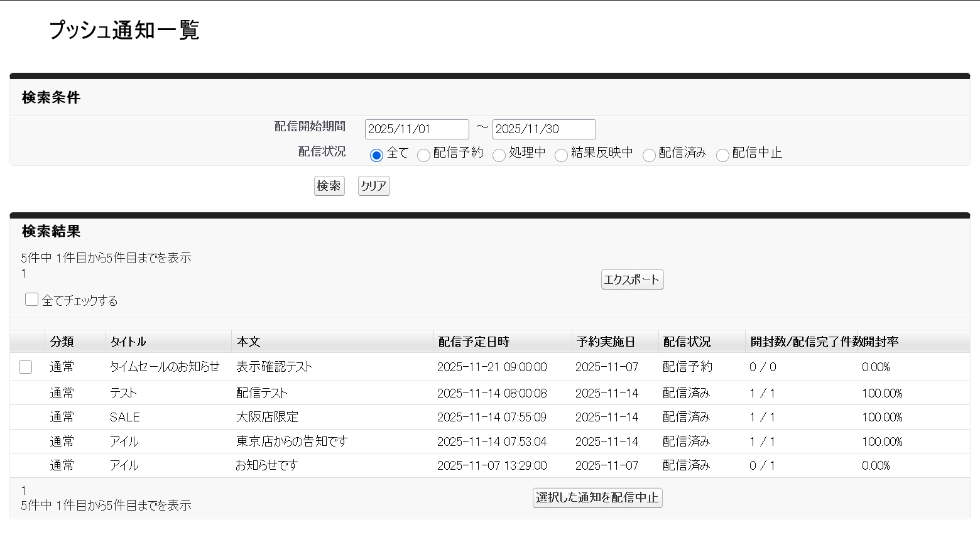
Task: Click the end date field showing 2025/11/30
Action: [x=544, y=129]
